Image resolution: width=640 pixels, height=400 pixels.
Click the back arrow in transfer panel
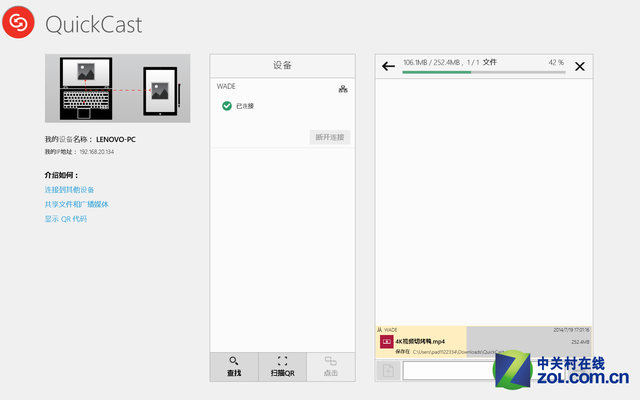coord(388,67)
